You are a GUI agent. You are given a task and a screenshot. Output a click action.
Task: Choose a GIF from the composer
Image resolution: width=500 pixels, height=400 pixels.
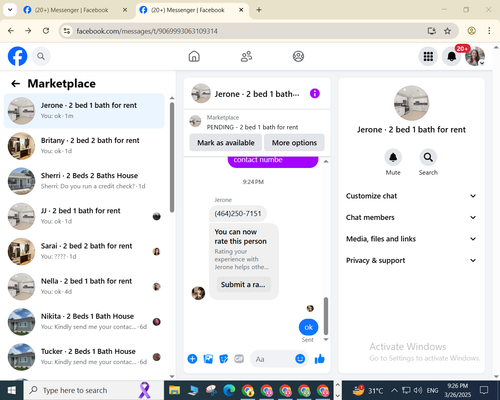[239, 359]
